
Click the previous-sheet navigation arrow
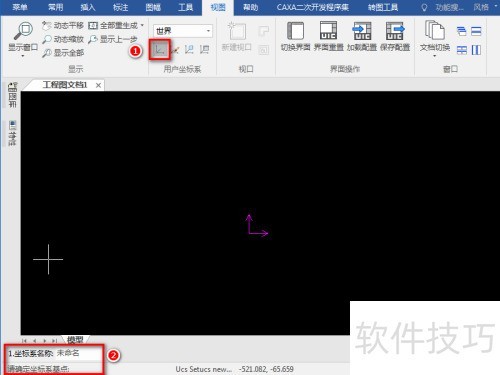tap(35, 341)
